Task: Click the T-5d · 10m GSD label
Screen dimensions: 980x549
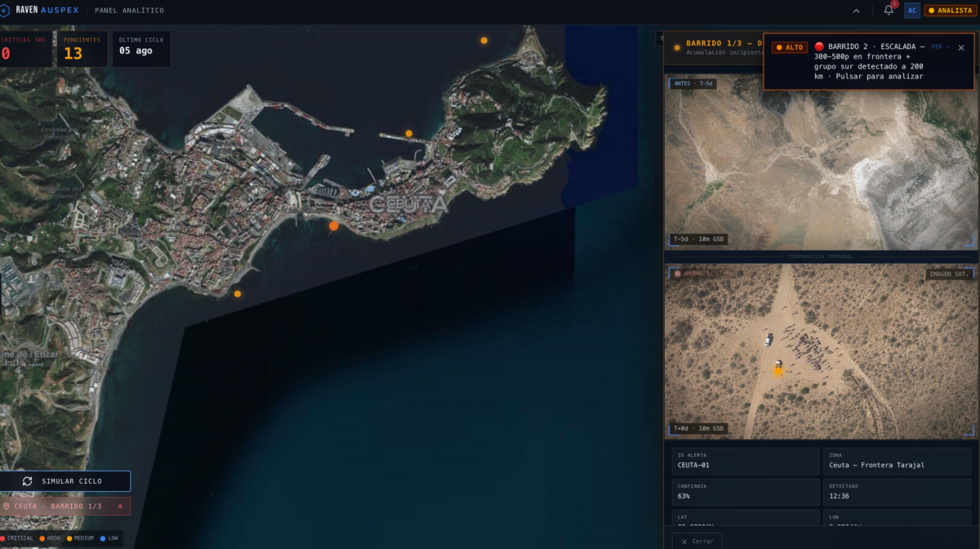Action: tap(698, 239)
